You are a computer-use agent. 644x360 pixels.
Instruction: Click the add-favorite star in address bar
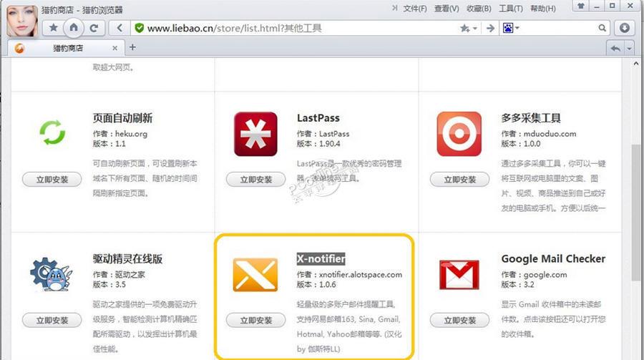click(464, 28)
